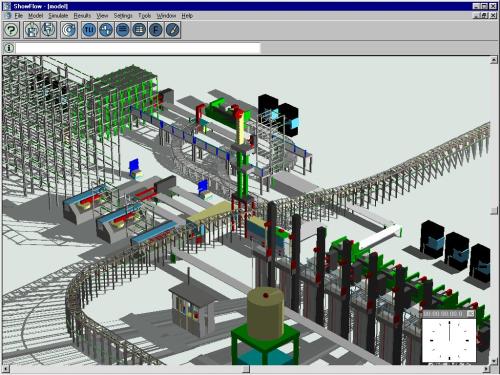Click the question mark help icon
This screenshot has width=500, height=375.
coord(11,30)
